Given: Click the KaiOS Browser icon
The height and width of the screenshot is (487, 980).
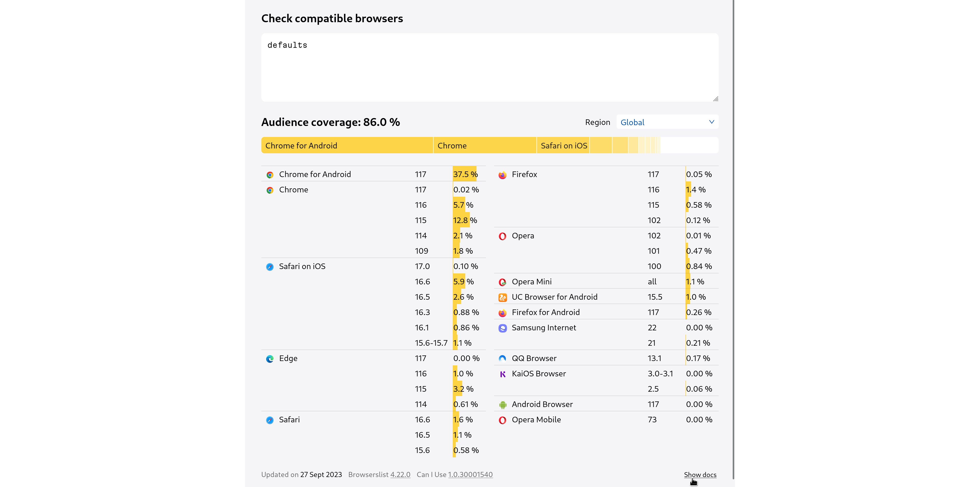Looking at the screenshot, I should (x=503, y=374).
